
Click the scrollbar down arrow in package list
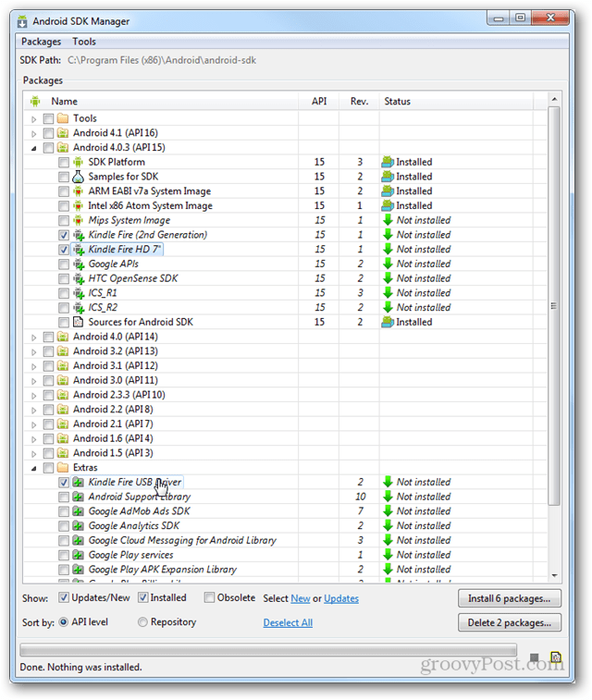[554, 575]
